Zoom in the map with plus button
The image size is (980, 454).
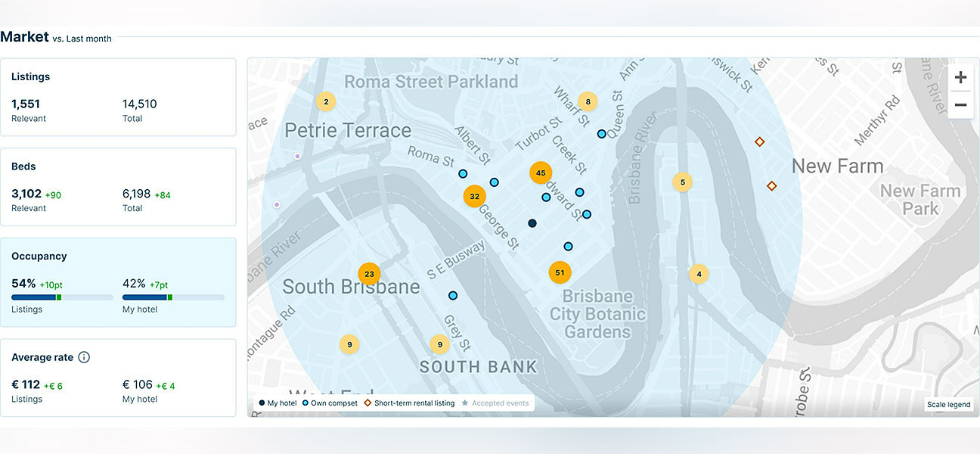[960, 77]
